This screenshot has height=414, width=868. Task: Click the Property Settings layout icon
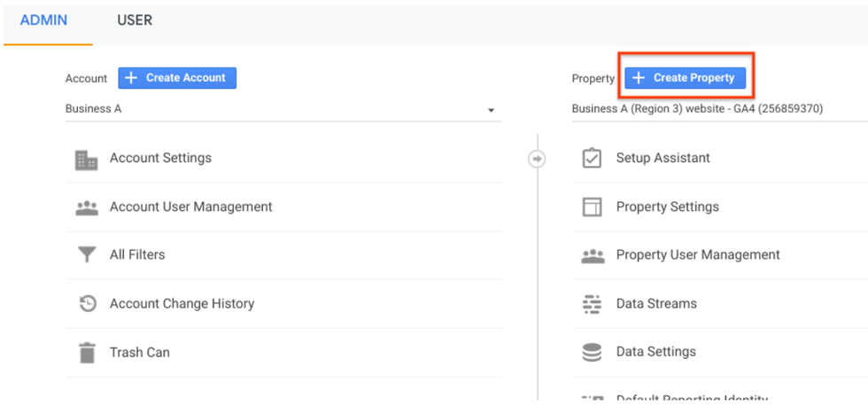pyautogui.click(x=592, y=207)
